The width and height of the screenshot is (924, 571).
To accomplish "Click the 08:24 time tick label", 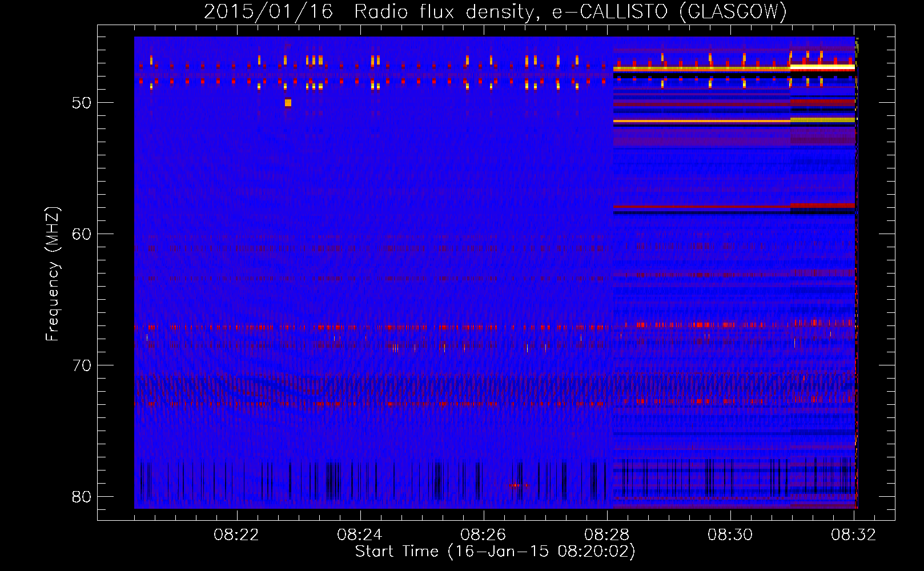I will click(360, 535).
